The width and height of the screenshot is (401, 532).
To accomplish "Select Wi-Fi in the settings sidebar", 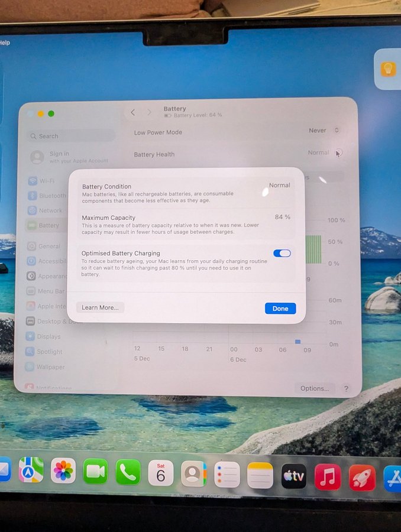I will [x=46, y=180].
